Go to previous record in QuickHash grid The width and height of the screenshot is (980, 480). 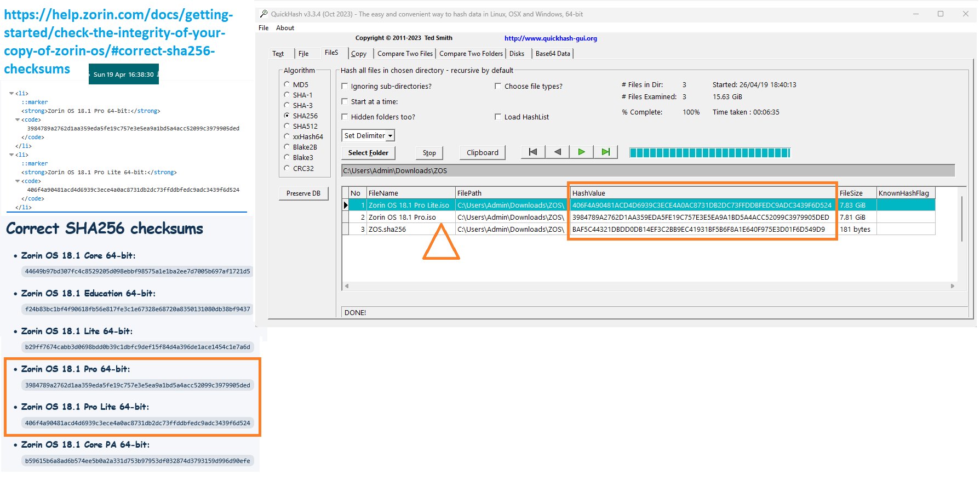coord(558,152)
